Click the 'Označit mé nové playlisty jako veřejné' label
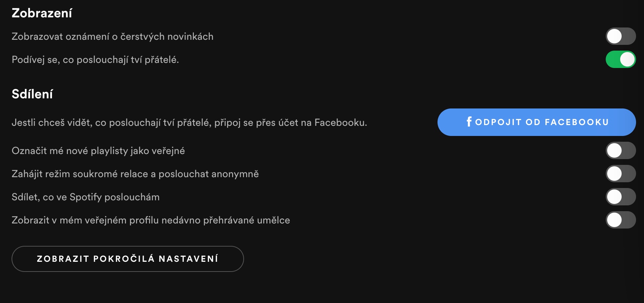 pos(98,151)
